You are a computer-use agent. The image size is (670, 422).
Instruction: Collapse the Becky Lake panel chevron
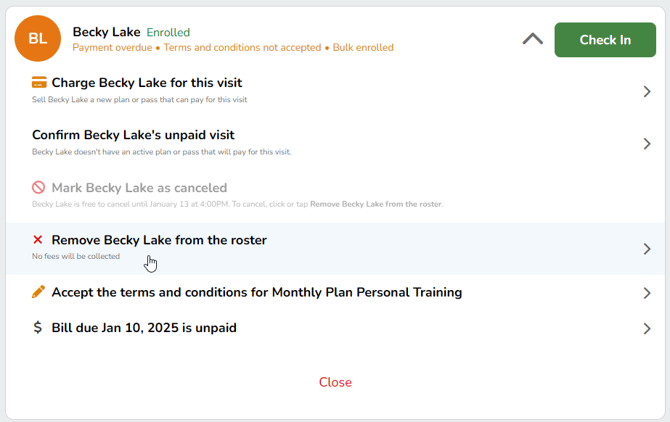(x=533, y=39)
